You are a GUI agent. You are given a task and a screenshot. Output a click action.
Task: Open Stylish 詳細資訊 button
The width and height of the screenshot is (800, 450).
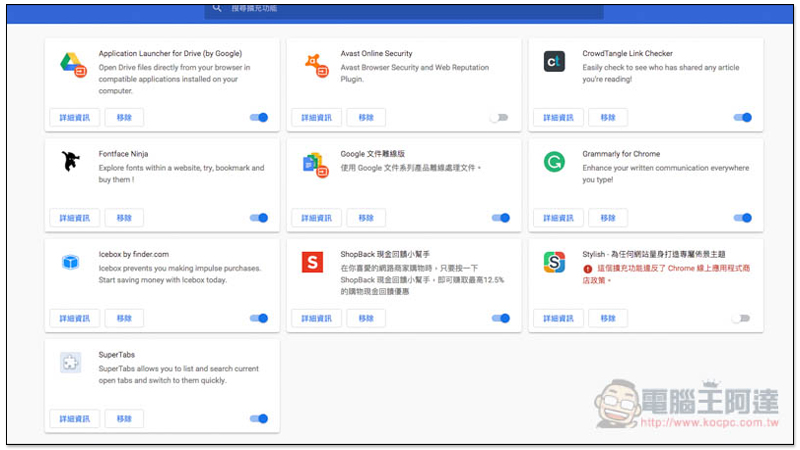(x=558, y=318)
